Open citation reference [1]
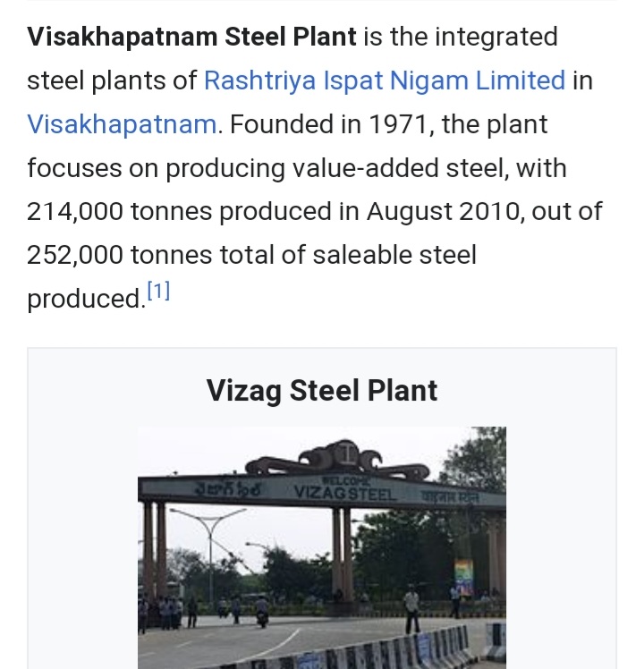Viewport: 644px width, 669px height. pyautogui.click(x=158, y=292)
